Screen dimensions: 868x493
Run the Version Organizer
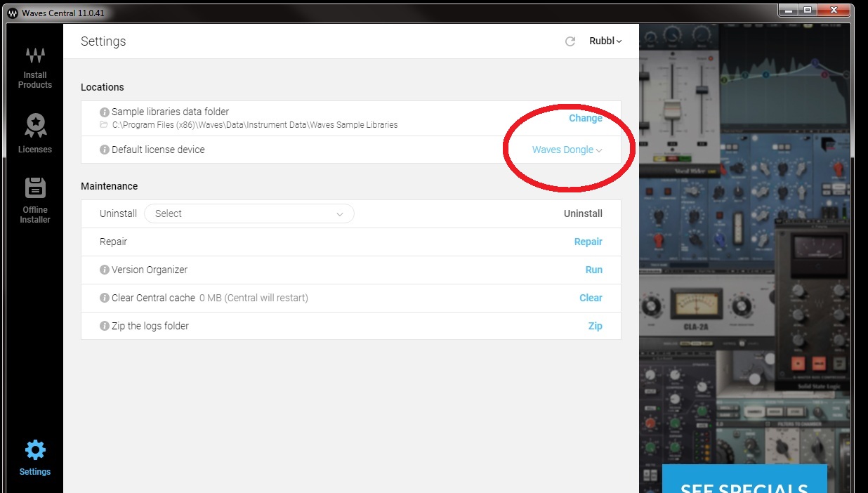coord(593,270)
